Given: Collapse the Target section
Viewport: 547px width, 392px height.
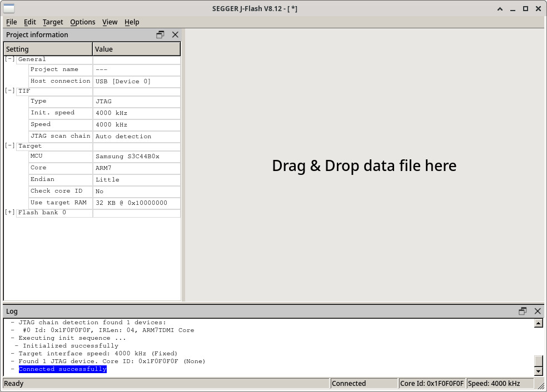Looking at the screenshot, I should click(10, 145).
